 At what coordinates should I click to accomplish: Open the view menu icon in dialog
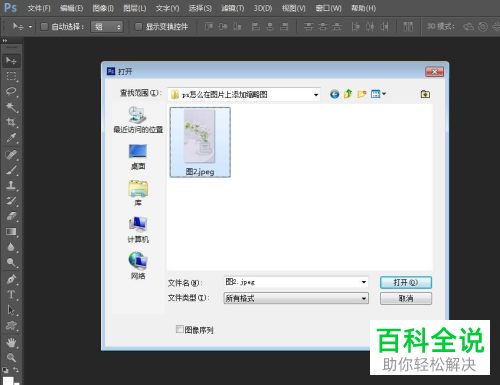[378, 94]
